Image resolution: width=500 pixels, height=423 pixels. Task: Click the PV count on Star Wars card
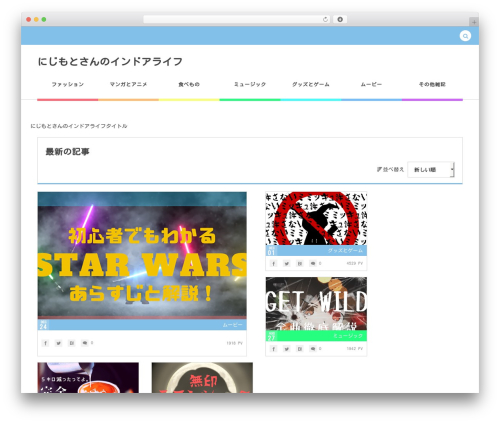[235, 343]
